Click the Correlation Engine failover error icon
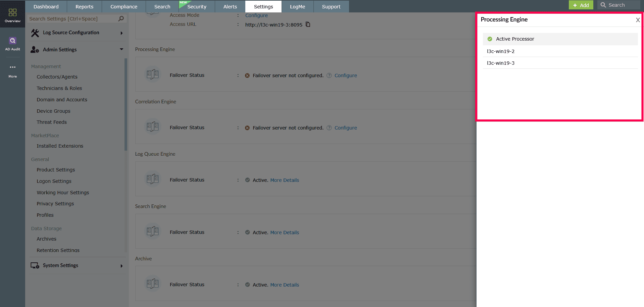 (247, 128)
